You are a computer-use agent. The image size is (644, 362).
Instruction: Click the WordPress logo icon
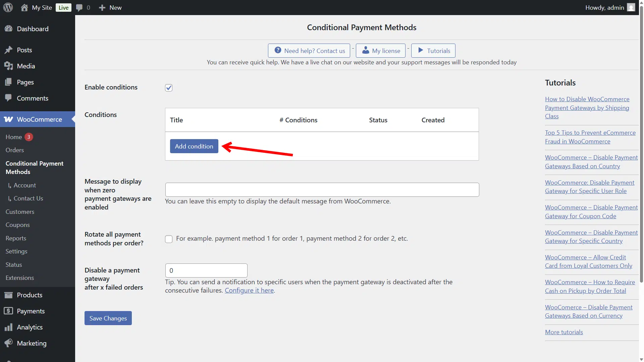coord(8,7)
